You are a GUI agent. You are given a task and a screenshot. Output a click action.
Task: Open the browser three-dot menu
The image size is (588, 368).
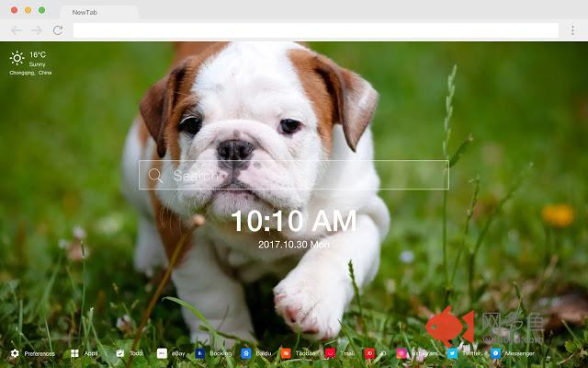coord(572,30)
